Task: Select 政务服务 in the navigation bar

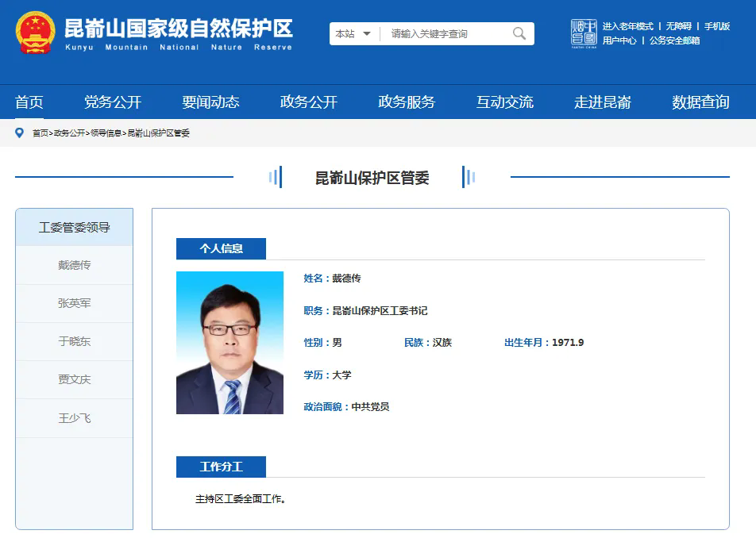Action: pyautogui.click(x=407, y=102)
